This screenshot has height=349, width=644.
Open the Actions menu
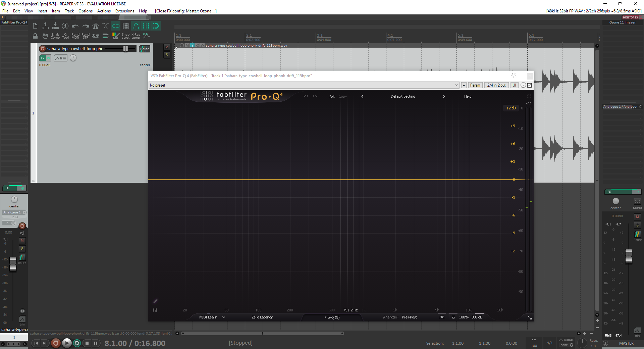[x=104, y=11]
